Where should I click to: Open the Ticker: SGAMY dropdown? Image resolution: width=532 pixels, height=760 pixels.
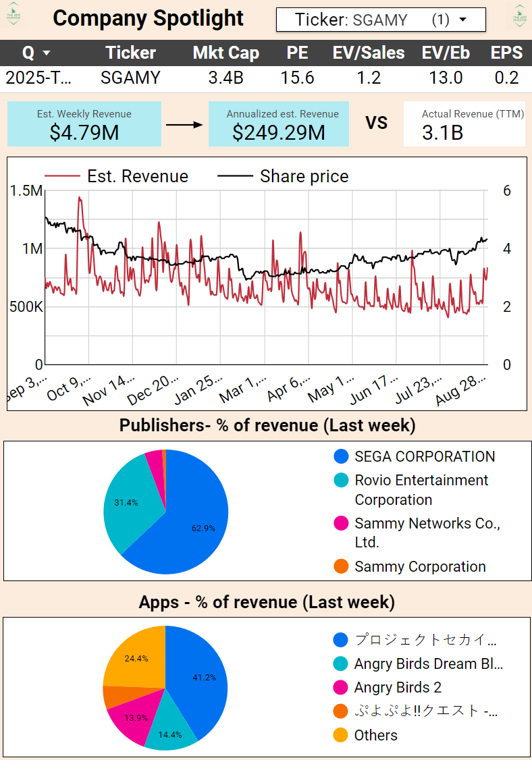coord(381,20)
